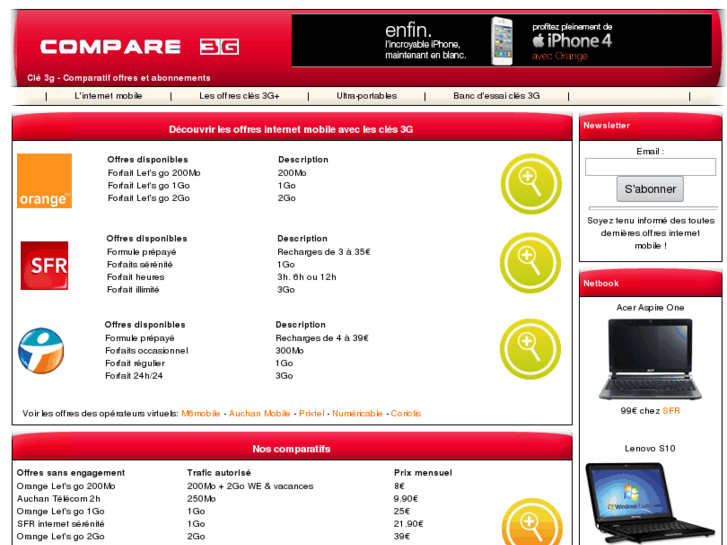727x545 pixels.
Task: Click 'Recharges de 4 à 39€' description
Action: click(x=322, y=338)
